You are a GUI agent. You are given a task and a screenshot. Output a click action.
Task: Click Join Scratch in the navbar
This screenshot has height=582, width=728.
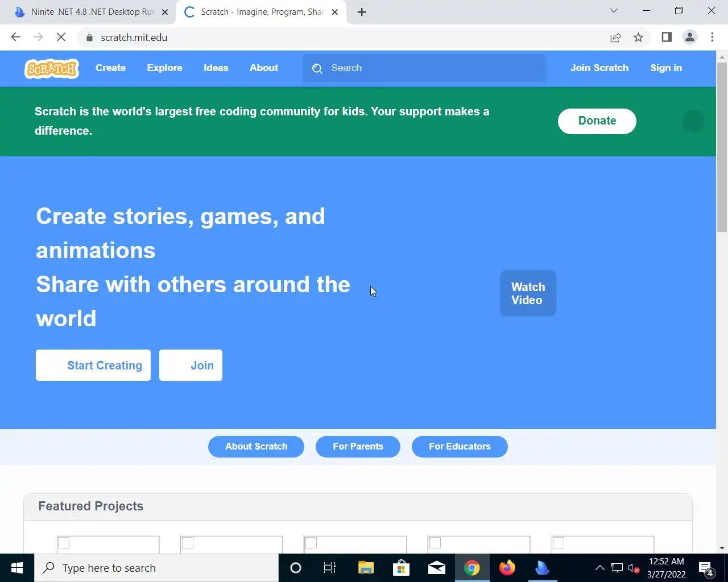click(599, 68)
